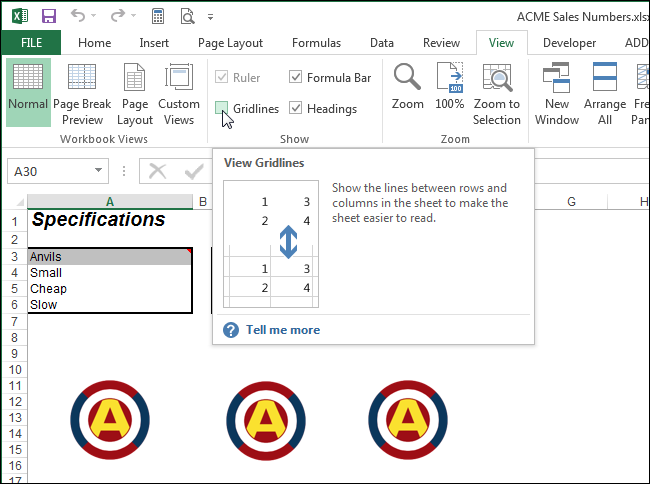Select row 8 header
Viewport: 650px width, 484px height.
coord(15,338)
